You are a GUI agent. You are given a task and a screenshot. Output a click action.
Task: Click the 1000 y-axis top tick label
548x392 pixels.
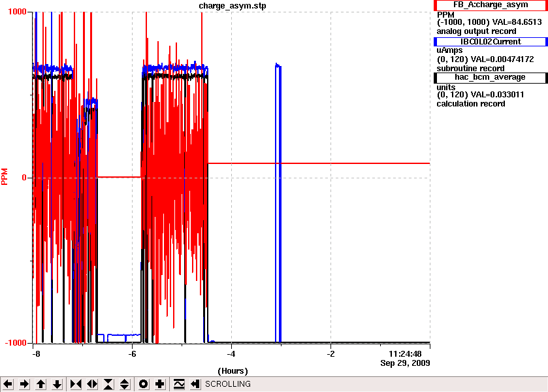pyautogui.click(x=17, y=12)
